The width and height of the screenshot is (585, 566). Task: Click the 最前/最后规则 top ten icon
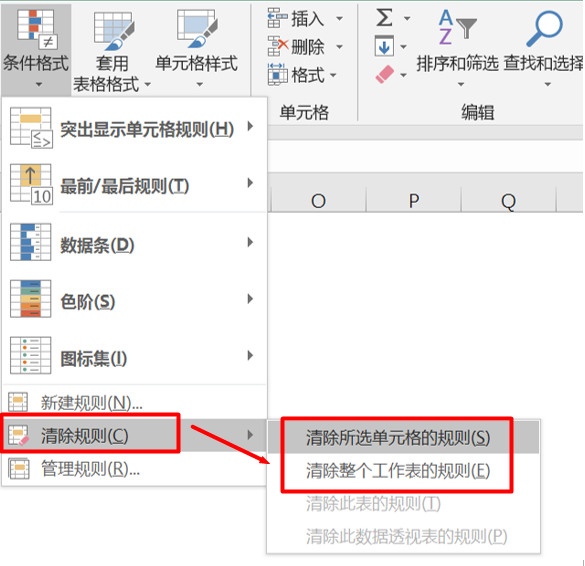[x=31, y=184]
